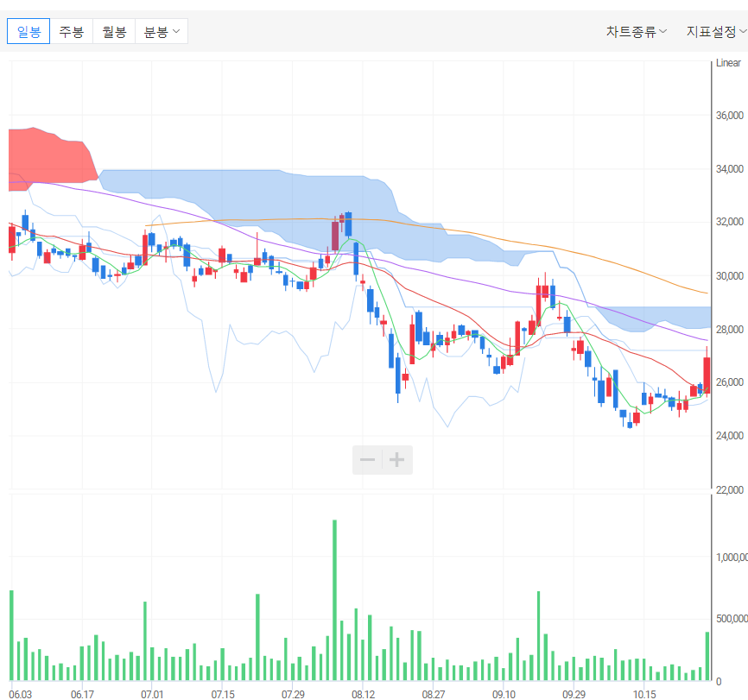Click the 22,000 price axis label

click(x=729, y=490)
